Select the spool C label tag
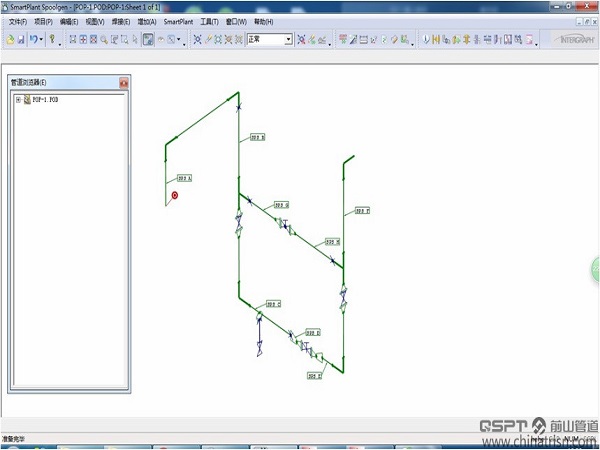Viewport: 600px width, 450px height. 274,304
